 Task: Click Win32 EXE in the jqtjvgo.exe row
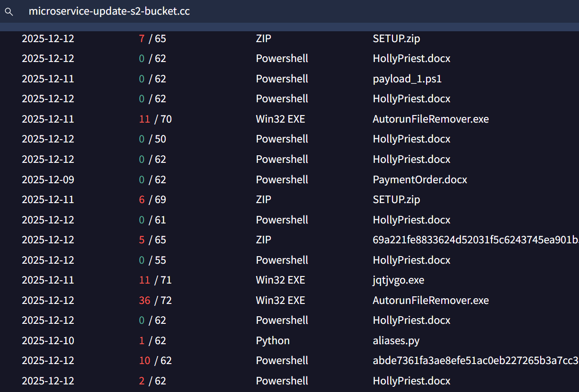click(280, 280)
